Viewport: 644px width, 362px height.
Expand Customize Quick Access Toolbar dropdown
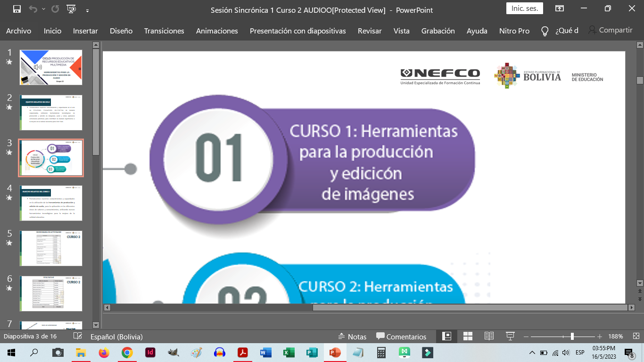tap(87, 9)
